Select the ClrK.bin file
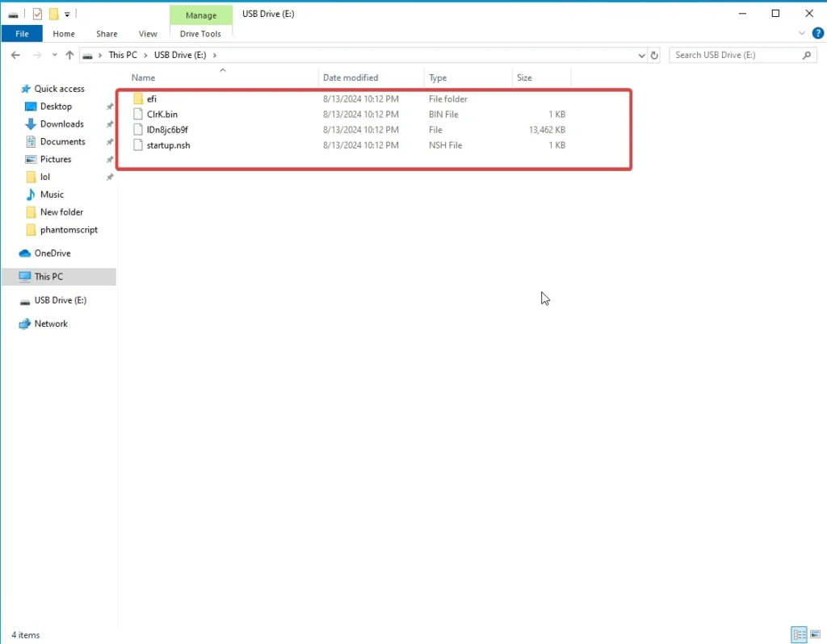 tap(164, 114)
